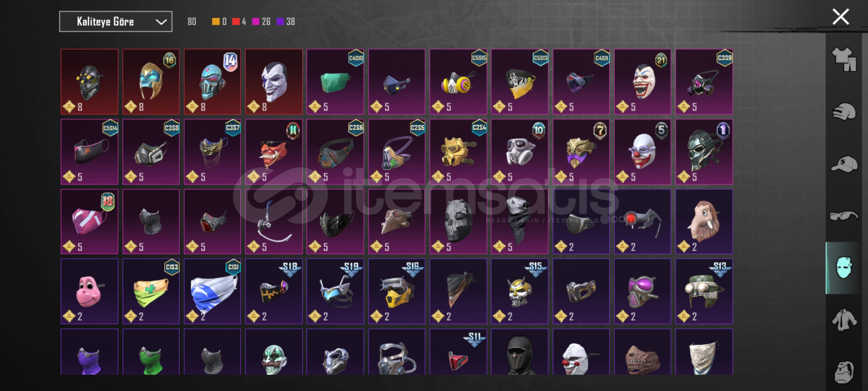Select the sunglasses category icon

pyautogui.click(x=844, y=216)
